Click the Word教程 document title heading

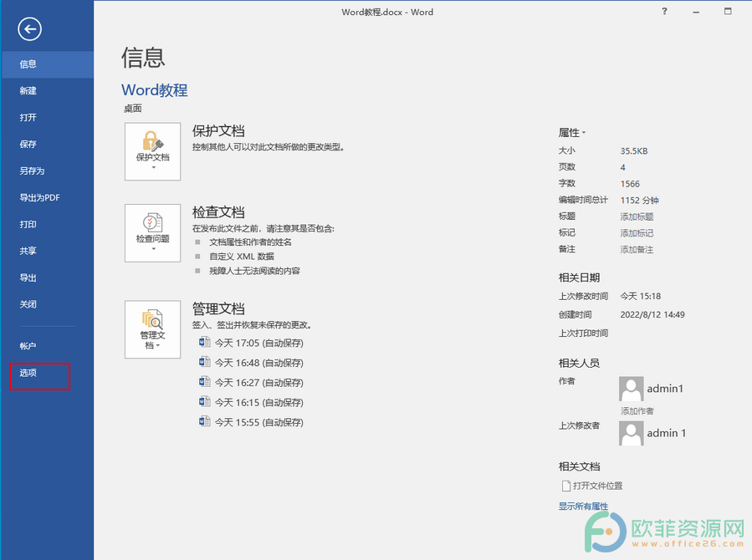(155, 90)
